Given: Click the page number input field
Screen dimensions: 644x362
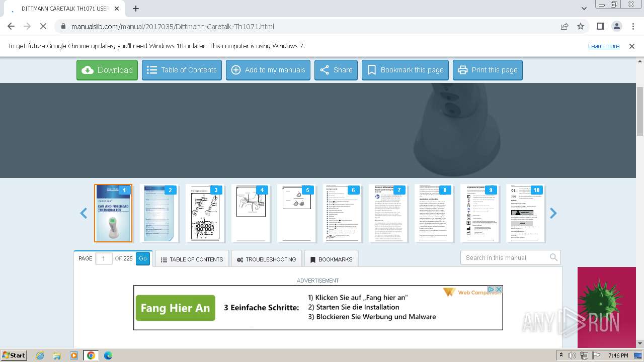Looking at the screenshot, I should 104,258.
